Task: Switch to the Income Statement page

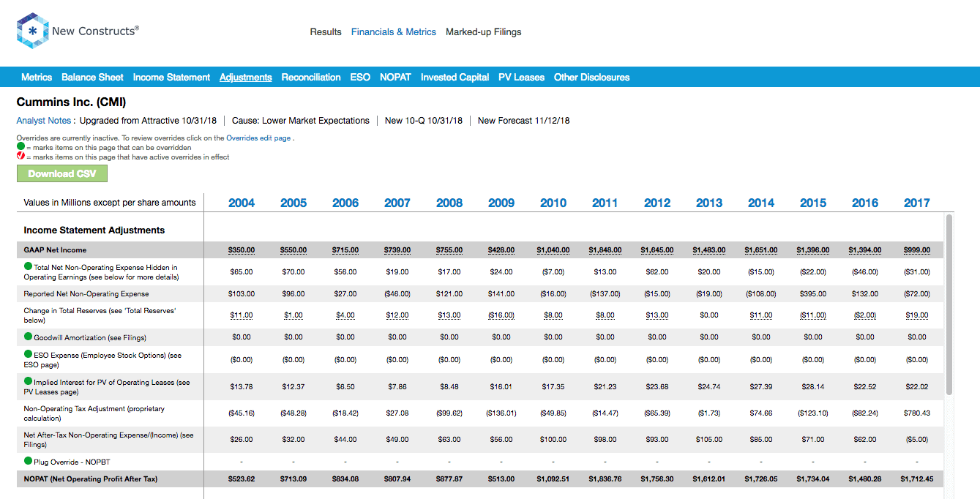Action: pos(171,78)
